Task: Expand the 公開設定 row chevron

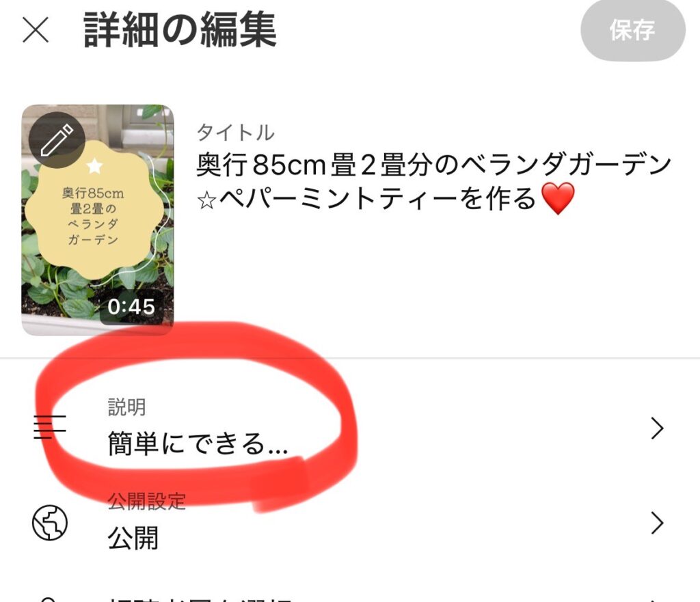Action: (x=657, y=523)
